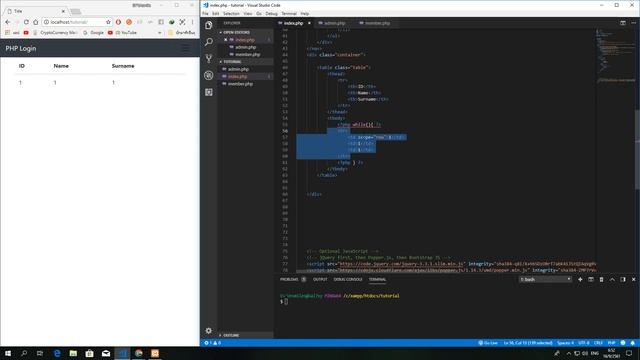The width and height of the screenshot is (640, 360).
Task: Open the View menu in VS Code
Action: [248, 13]
